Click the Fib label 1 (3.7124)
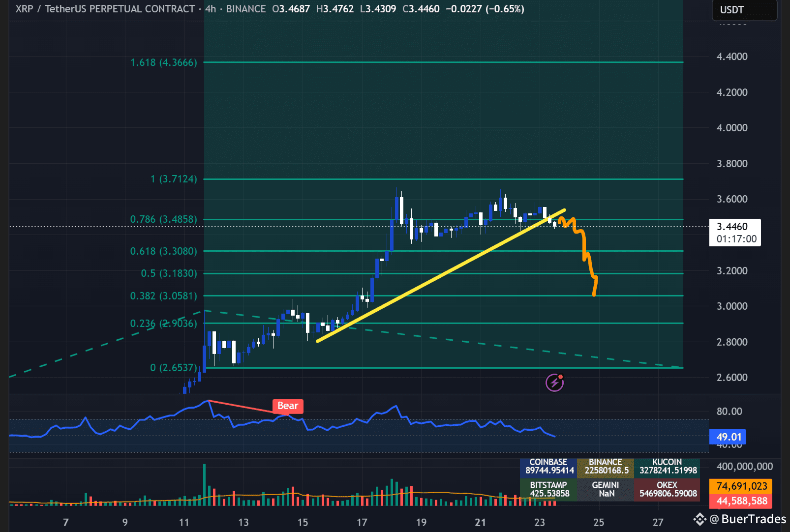The image size is (790, 532). [x=174, y=179]
